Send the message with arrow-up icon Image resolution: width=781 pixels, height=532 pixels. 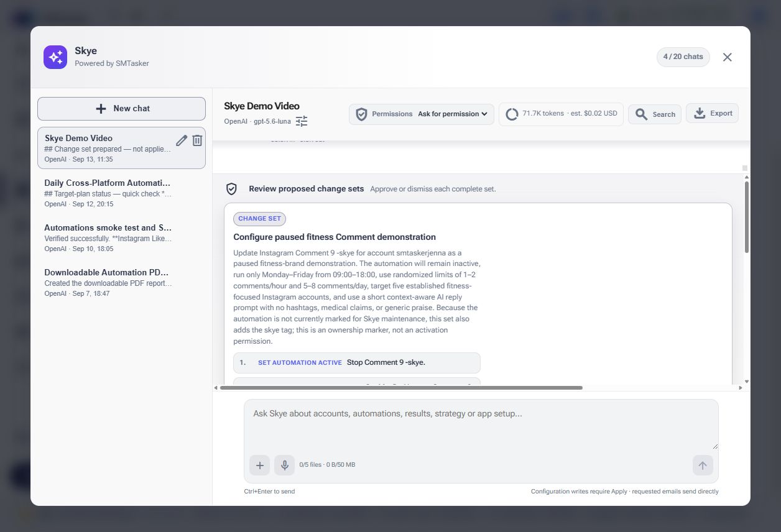(703, 465)
